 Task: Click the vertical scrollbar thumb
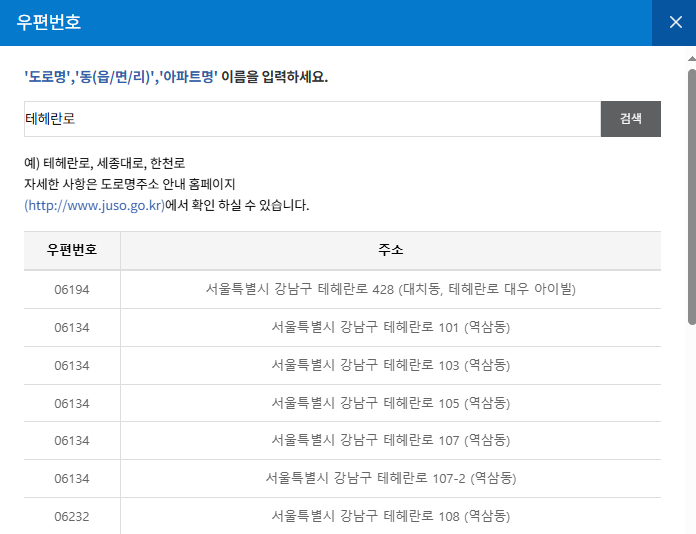[692, 197]
